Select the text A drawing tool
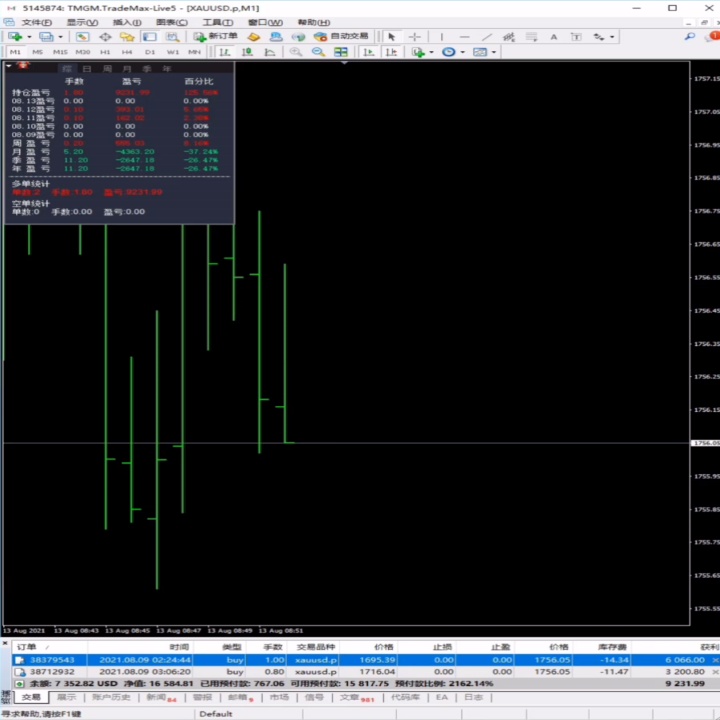Viewport: 720px width, 720px height. [554, 37]
